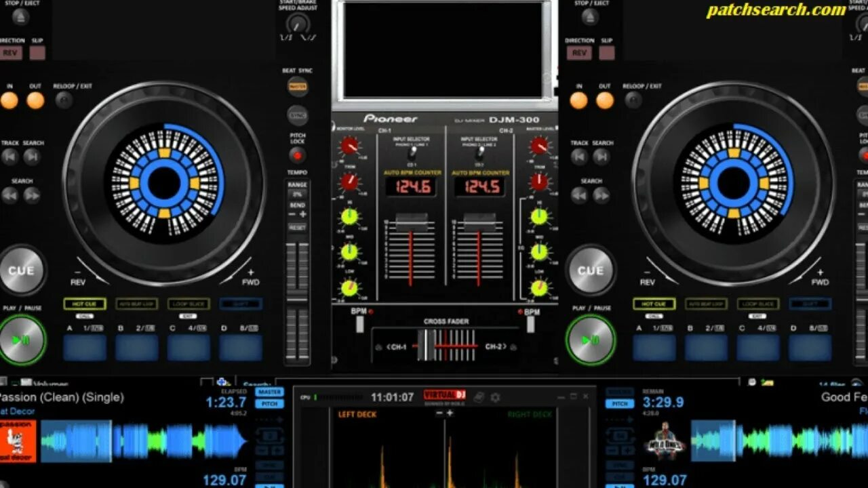The image size is (868, 488).
Task: Hit the right deck CUE button
Action: tap(590, 270)
